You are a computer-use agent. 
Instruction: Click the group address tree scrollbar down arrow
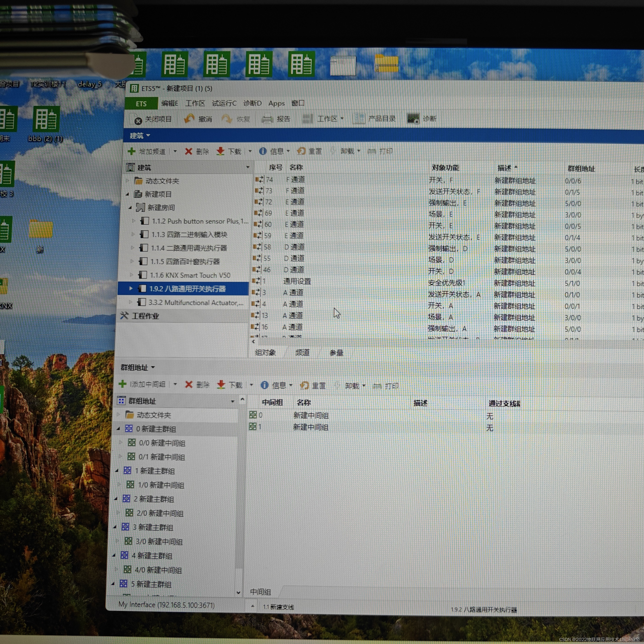coord(238,592)
